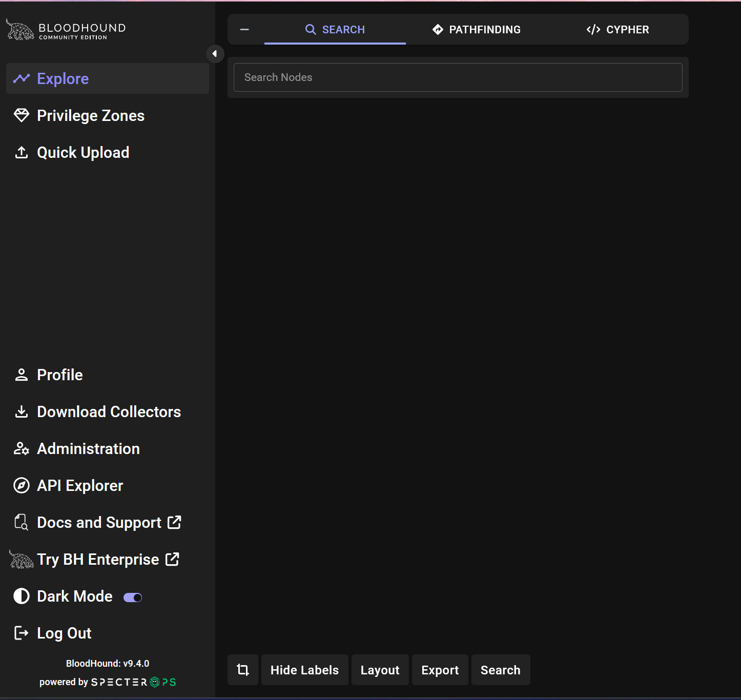Open the Layout dropdown menu
This screenshot has width=741, height=700.
(x=380, y=670)
